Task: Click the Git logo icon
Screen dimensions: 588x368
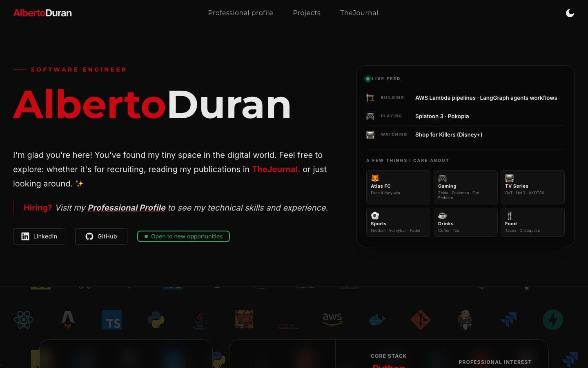Action: pos(421,320)
